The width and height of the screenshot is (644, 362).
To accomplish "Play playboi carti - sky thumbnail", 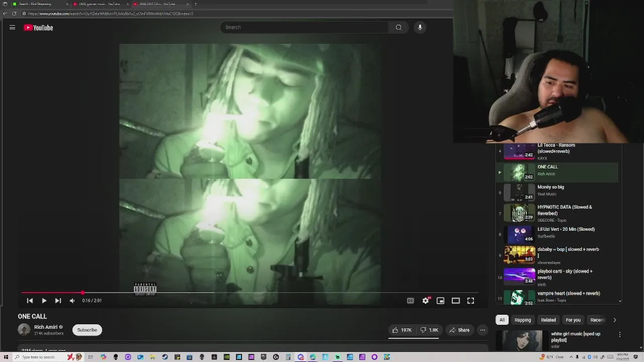I will pos(519,276).
